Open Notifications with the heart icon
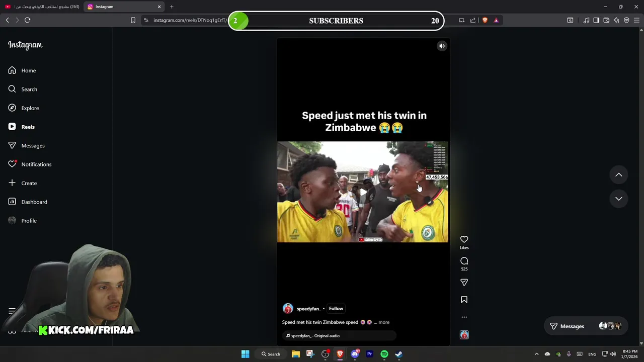The image size is (644, 362). pyautogui.click(x=30, y=164)
